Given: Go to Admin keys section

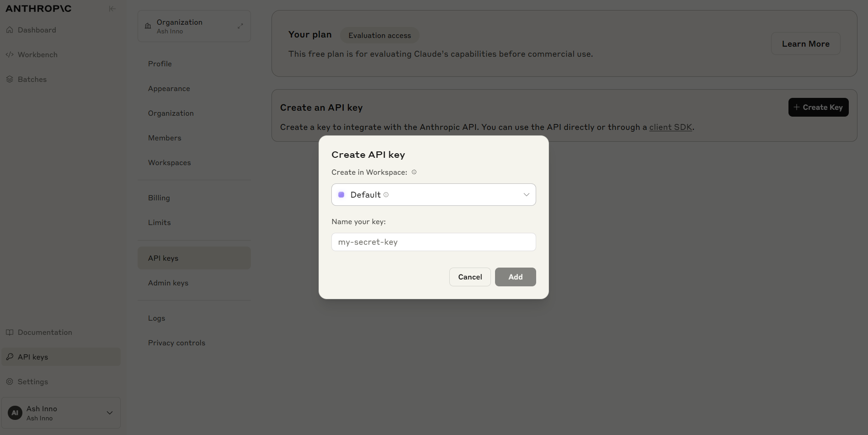Looking at the screenshot, I should click(168, 283).
